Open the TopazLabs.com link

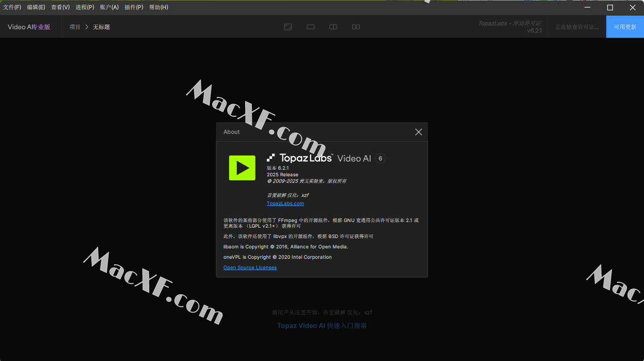point(285,204)
